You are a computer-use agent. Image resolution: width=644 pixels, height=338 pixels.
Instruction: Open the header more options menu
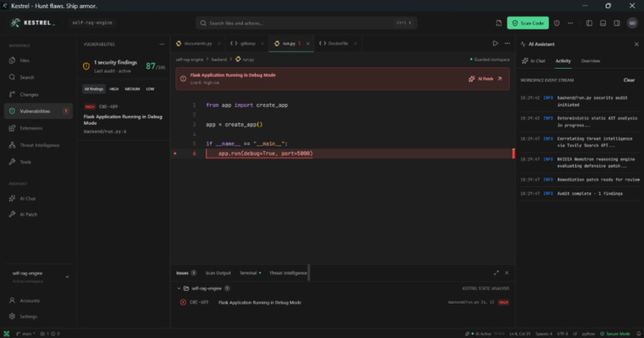570,23
